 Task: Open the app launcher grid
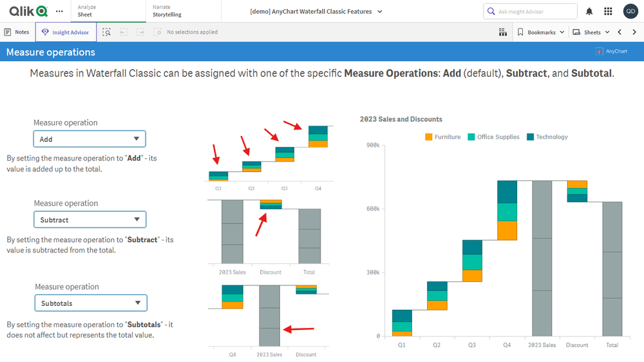(x=608, y=12)
